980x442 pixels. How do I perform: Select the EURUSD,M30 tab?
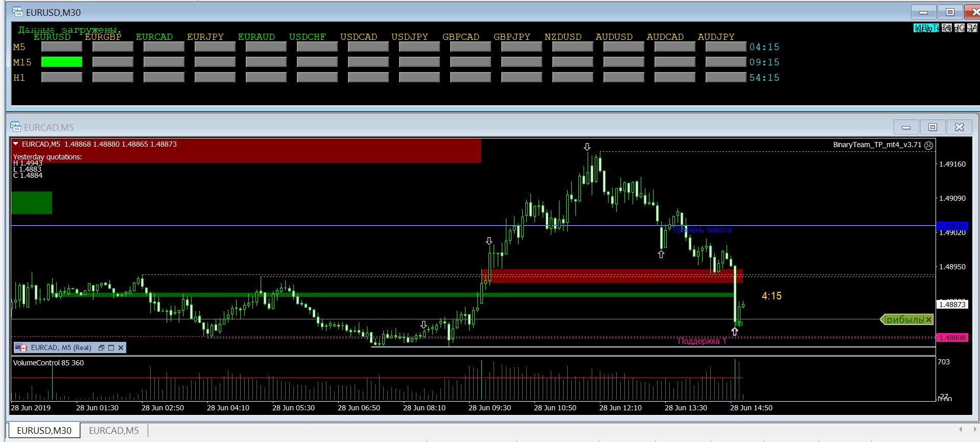[44, 431]
